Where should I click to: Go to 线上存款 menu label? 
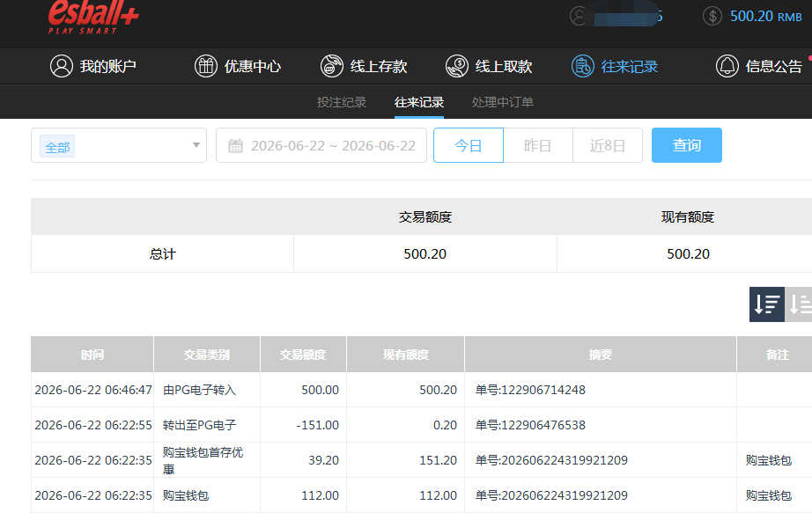click(379, 66)
